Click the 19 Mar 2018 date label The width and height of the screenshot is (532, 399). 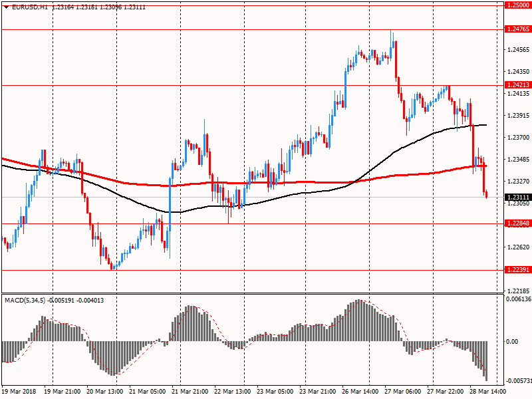pos(20,392)
